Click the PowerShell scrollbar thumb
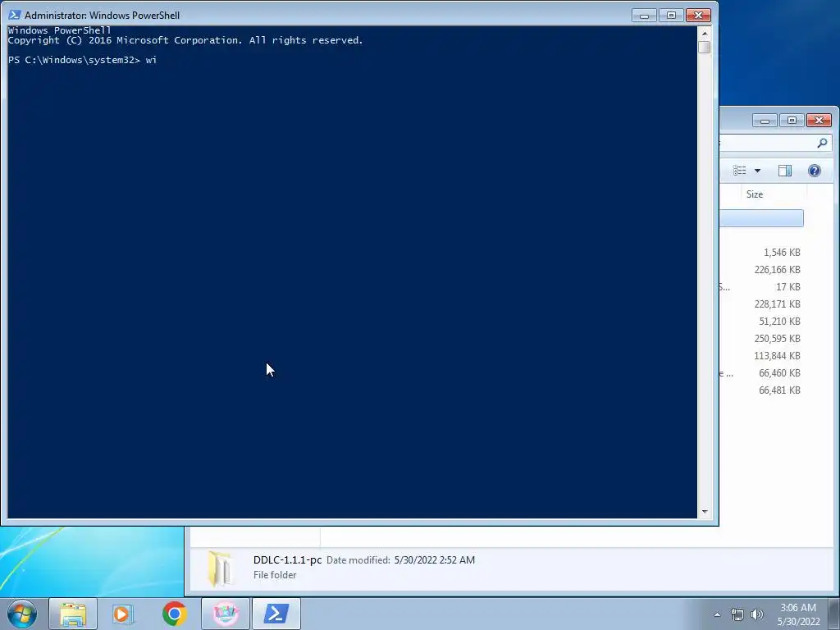Screen dimensions: 840x630 tap(705, 47)
